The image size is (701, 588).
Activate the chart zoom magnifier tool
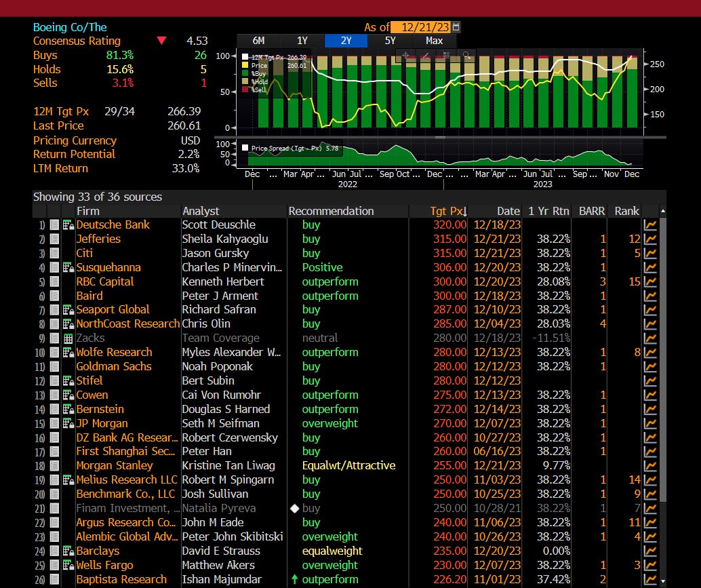click(x=466, y=56)
